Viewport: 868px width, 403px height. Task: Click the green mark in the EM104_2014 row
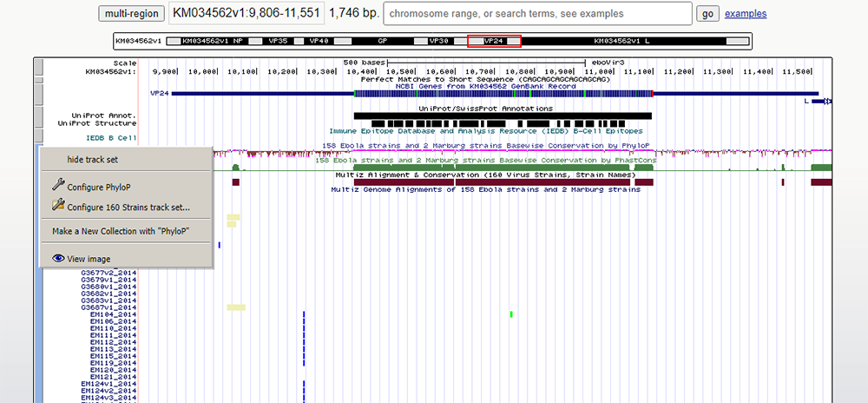coord(512,314)
